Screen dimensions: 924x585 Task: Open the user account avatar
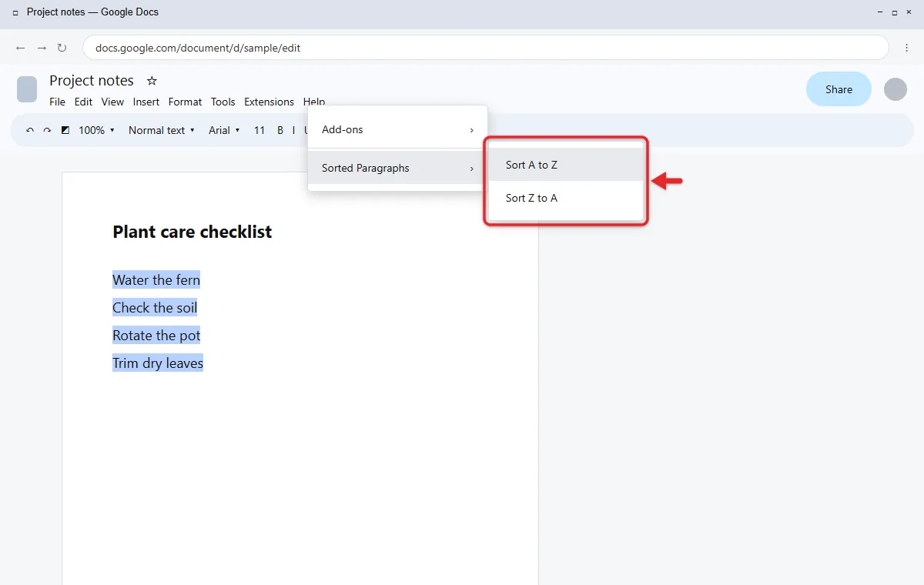(x=896, y=89)
